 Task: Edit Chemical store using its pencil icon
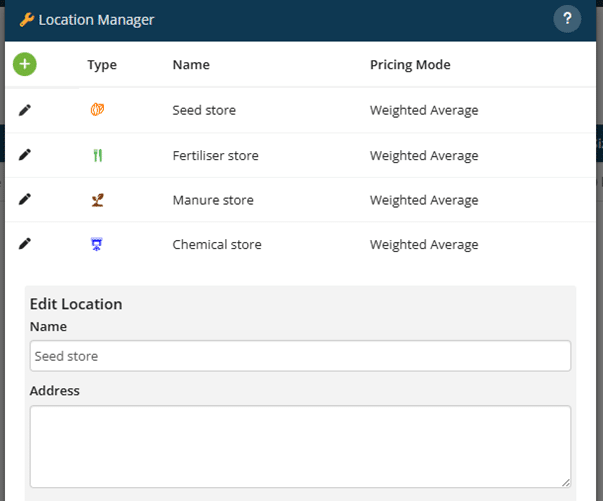(25, 244)
